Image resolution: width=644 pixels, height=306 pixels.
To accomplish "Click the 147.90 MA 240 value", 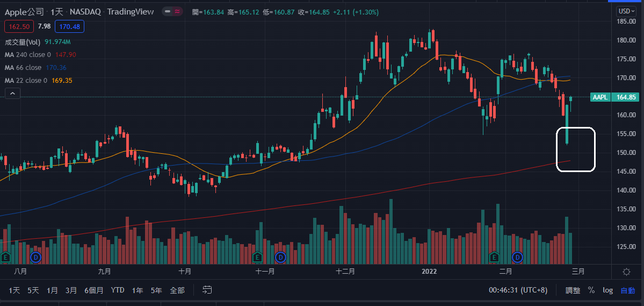I will tap(66, 54).
